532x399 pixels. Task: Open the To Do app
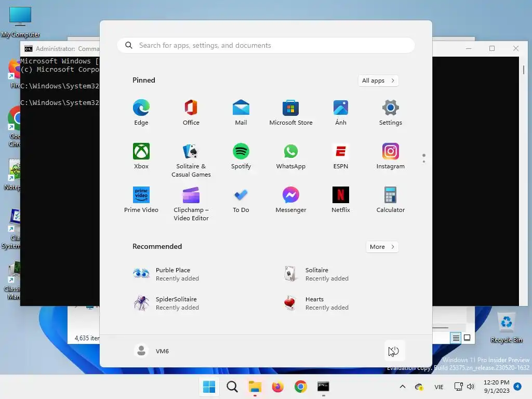[241, 200]
